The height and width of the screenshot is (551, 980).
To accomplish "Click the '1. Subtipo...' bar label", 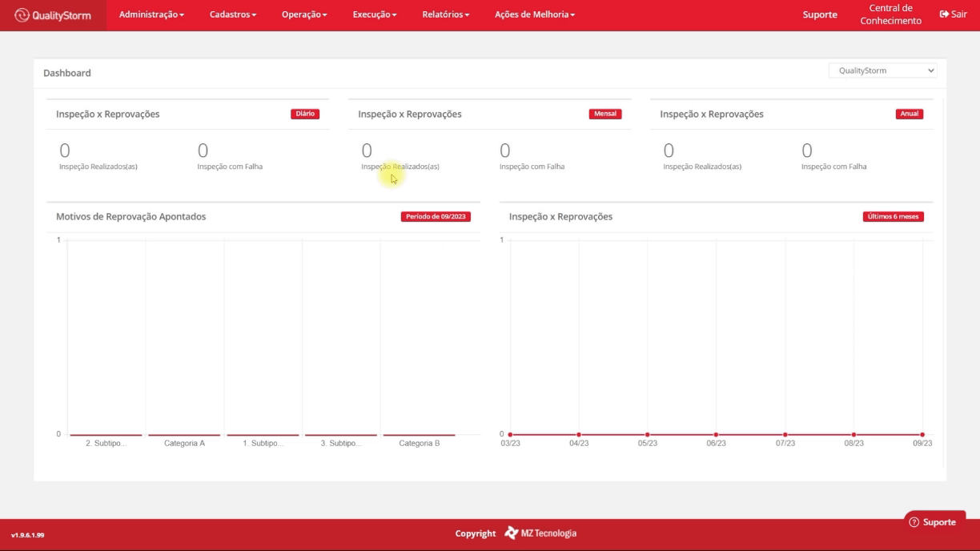I will (x=263, y=443).
